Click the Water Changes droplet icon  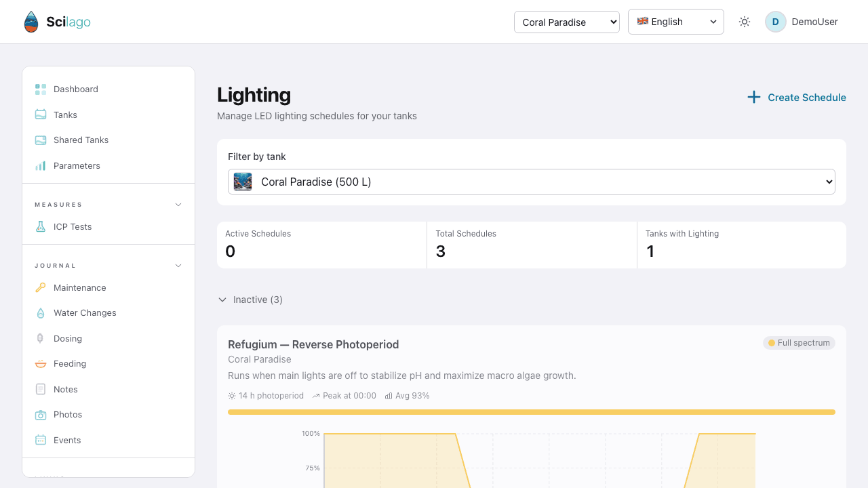(x=41, y=313)
